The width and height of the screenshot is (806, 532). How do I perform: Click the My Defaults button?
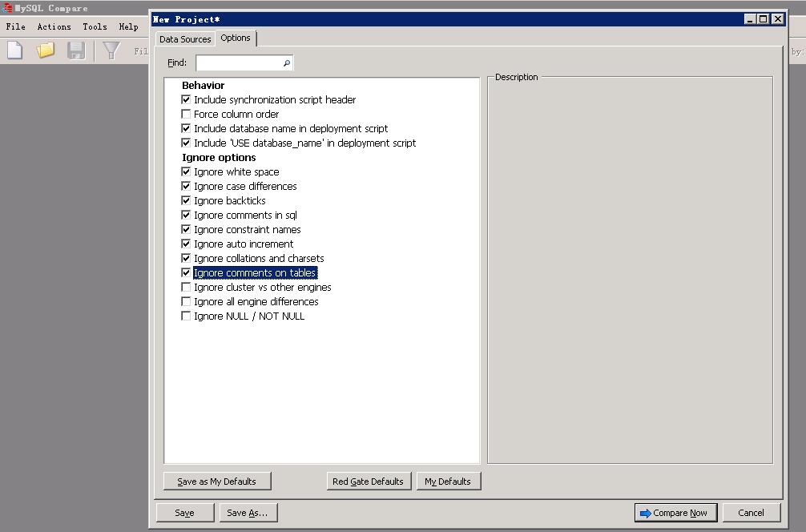448,482
